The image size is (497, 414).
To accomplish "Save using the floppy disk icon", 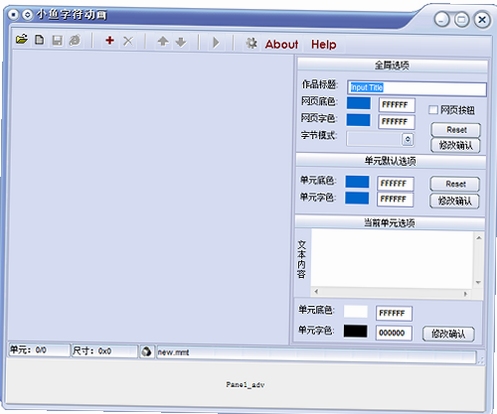I will pyautogui.click(x=57, y=41).
